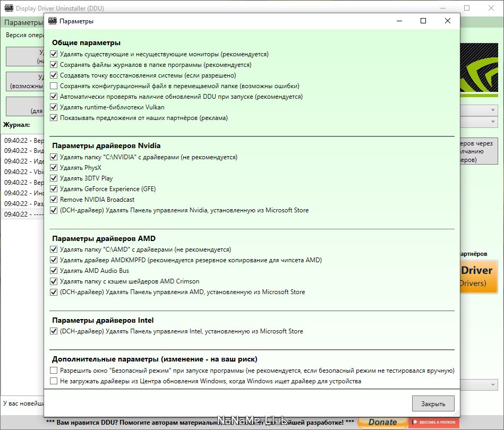The height and width of the screenshot is (430, 504).
Task: Select the last log entry at 09:40:22
Action: [x=23, y=214]
